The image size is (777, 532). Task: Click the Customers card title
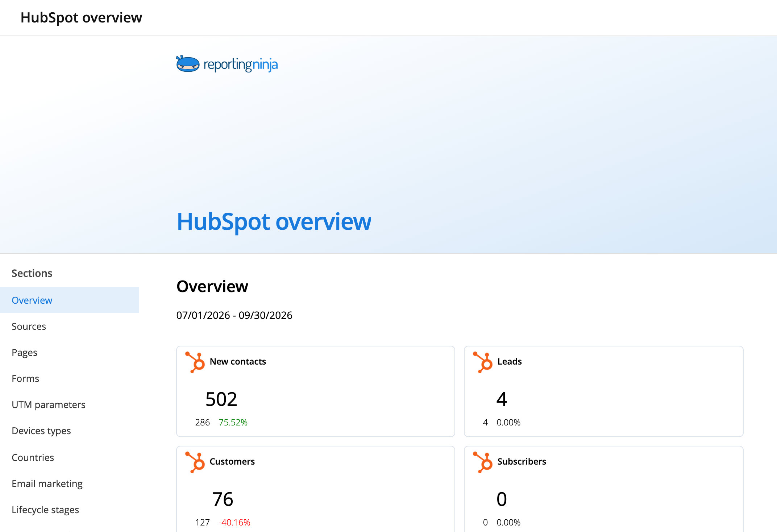coord(232,461)
